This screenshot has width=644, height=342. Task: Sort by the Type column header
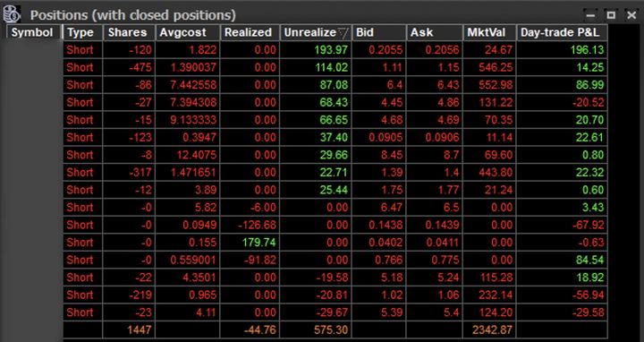pos(82,32)
